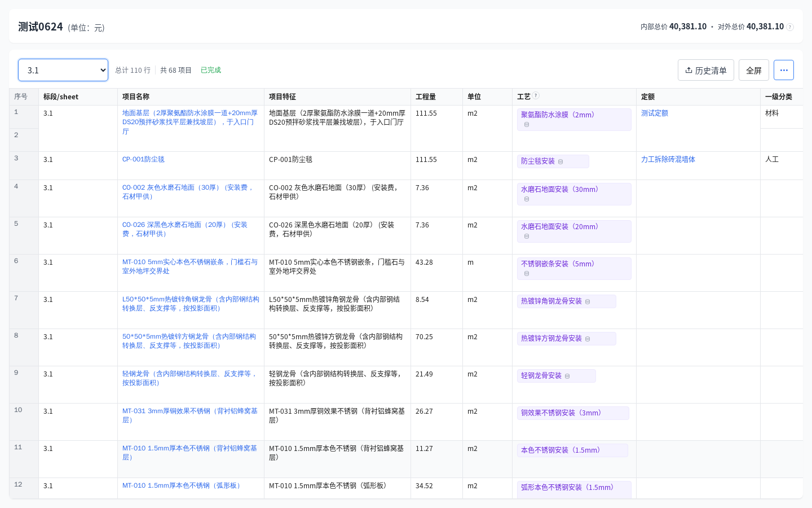Select the 轻钢龙骨安装 process tag

(557, 376)
